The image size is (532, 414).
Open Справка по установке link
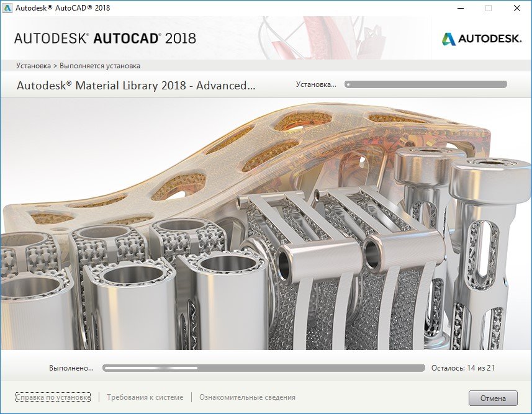click(53, 397)
